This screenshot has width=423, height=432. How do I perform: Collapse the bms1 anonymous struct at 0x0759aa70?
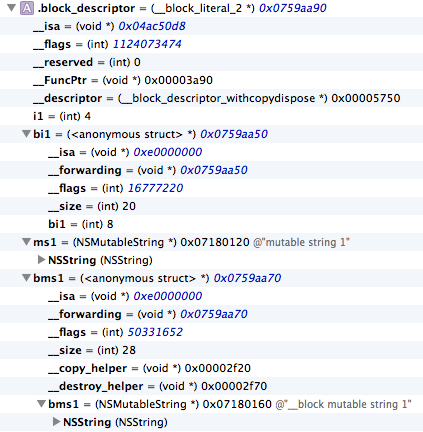click(x=26, y=278)
